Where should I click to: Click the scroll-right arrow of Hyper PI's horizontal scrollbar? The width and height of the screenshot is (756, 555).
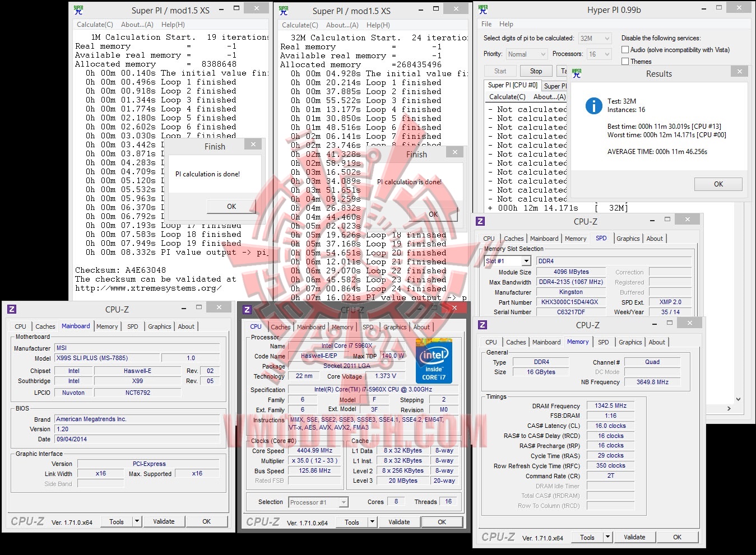pyautogui.click(x=729, y=409)
